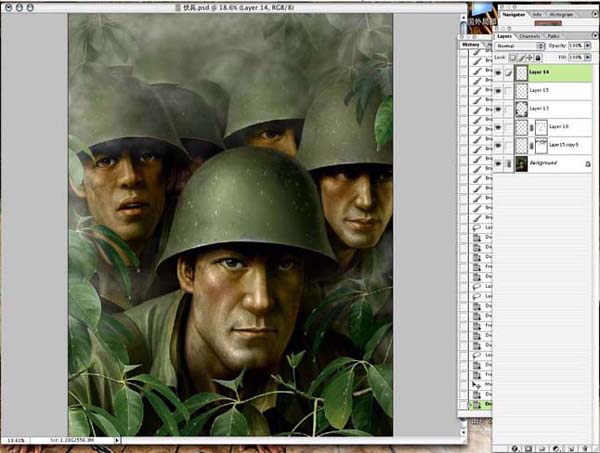
Task: Select the Background layer by its name
Action: point(543,163)
